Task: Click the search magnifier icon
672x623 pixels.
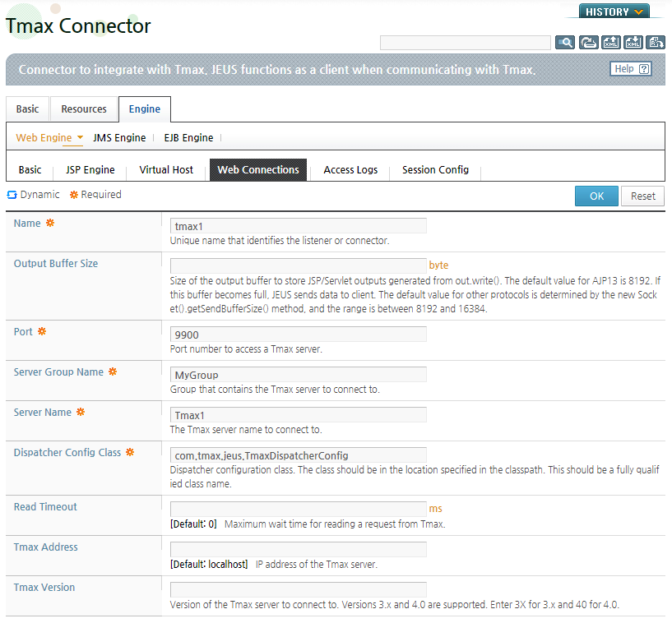Action: tap(565, 43)
